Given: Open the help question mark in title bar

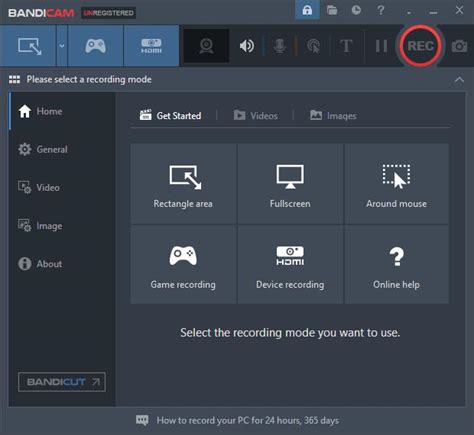Looking at the screenshot, I should (x=381, y=10).
